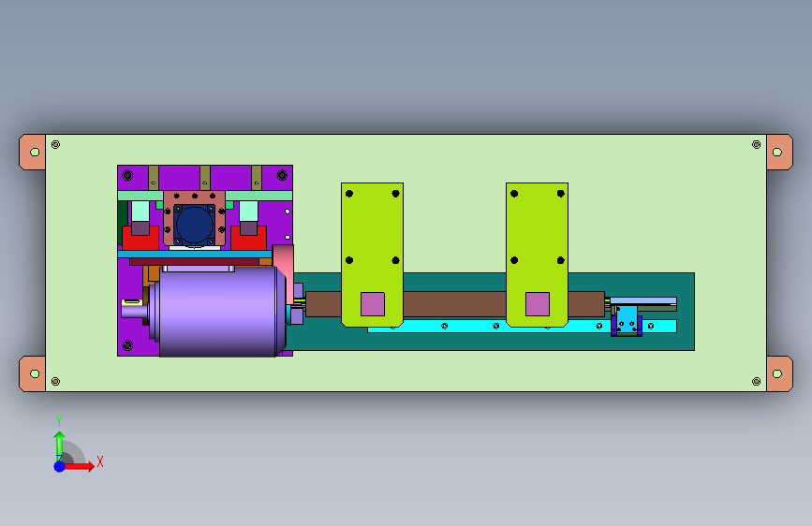Select the bottom-right orange mounting tab
The image size is (812, 526).
[x=779, y=373]
